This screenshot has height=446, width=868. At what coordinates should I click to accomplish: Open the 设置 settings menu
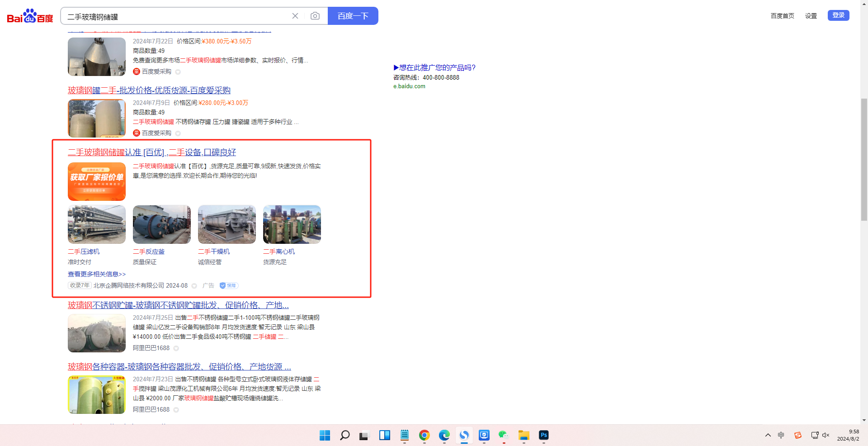(811, 16)
